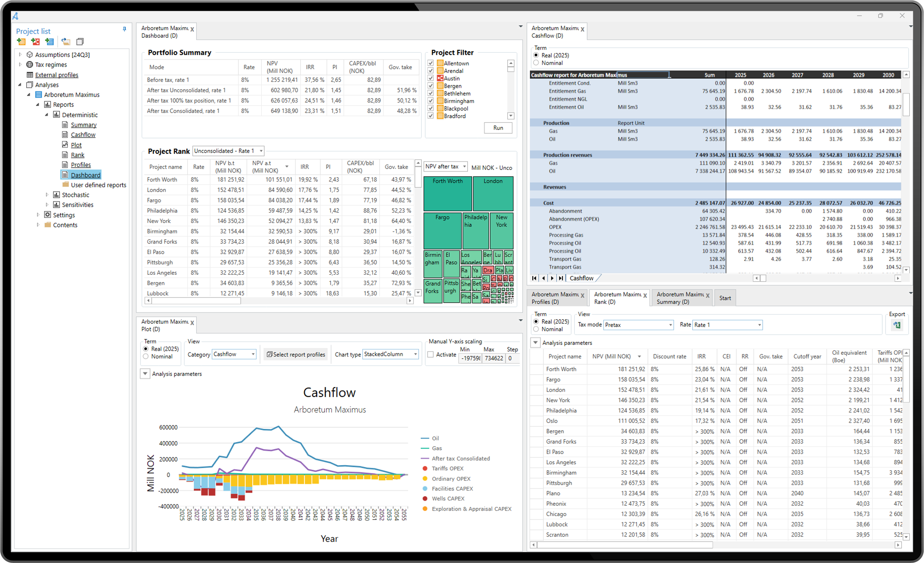Screen dimensions: 924x563
Task: Click the blue add-analysis list icon
Action: coord(50,42)
